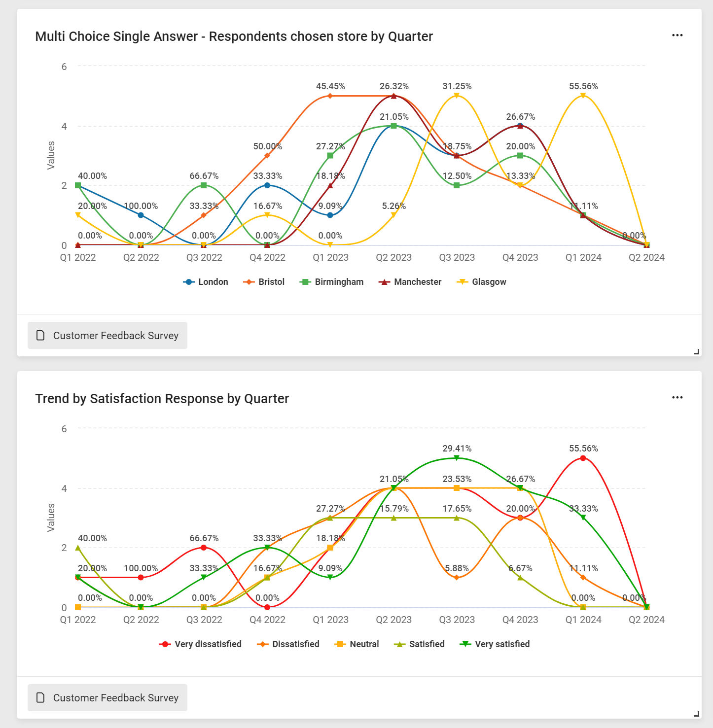Select the London legend marker icon
This screenshot has width=713, height=728.
point(188,281)
